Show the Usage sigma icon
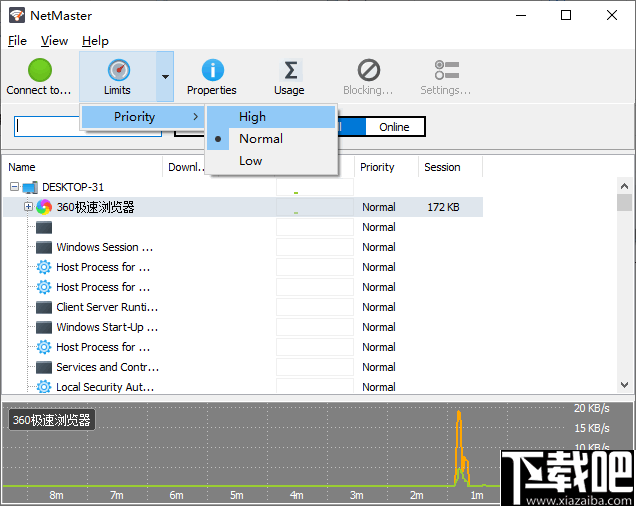The image size is (636, 506). coord(290,70)
